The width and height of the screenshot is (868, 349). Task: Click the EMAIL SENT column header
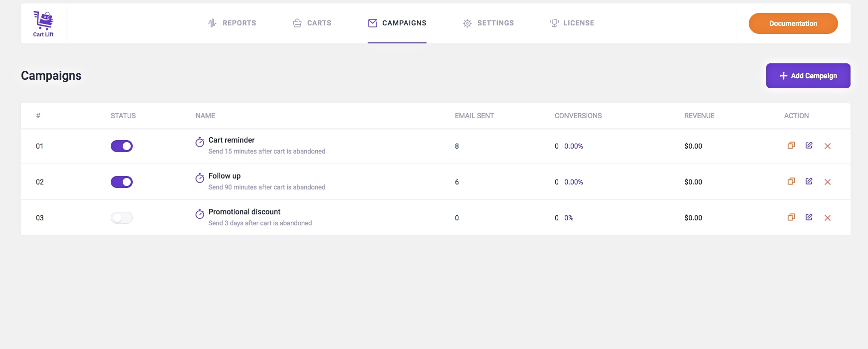pyautogui.click(x=474, y=116)
